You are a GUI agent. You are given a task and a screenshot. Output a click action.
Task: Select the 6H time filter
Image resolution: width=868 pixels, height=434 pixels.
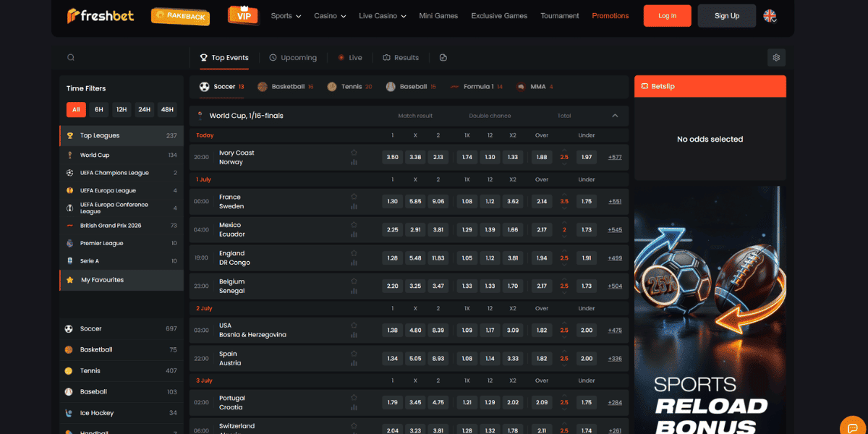(x=99, y=110)
